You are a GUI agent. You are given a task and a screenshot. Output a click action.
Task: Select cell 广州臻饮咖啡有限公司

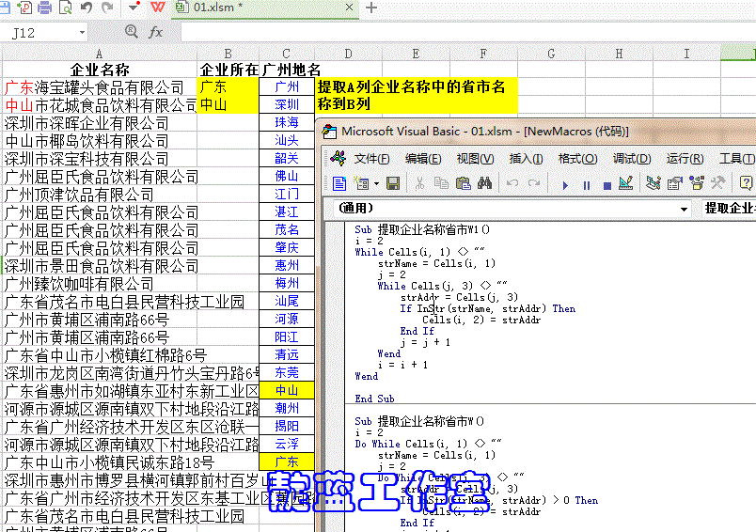100,283
